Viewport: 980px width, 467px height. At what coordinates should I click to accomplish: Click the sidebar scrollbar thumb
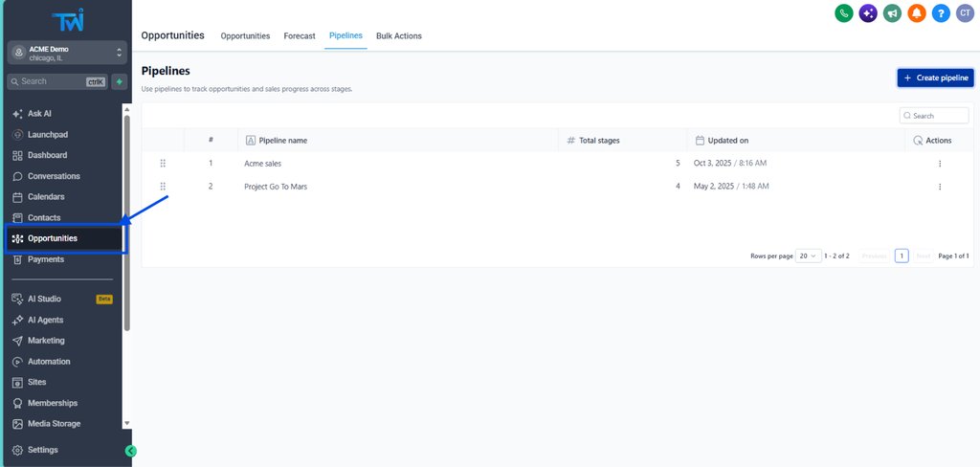127,223
